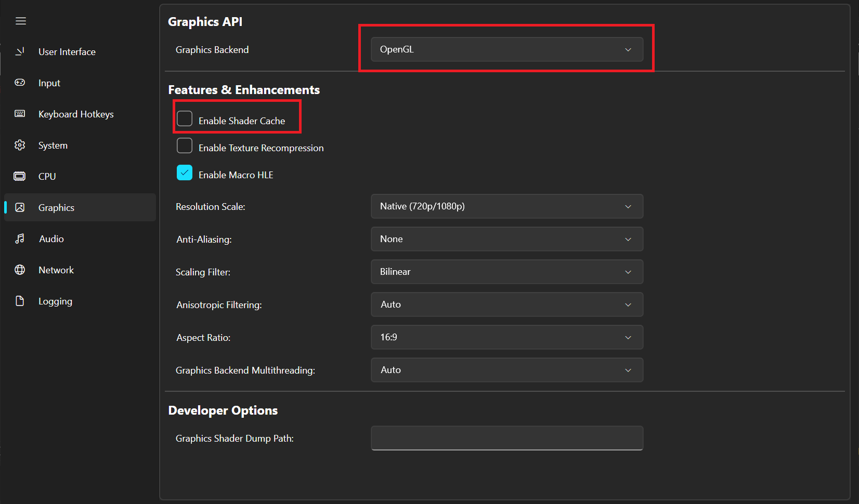This screenshot has height=504, width=859.
Task: Click the gamepad icon for Input
Action: tap(20, 83)
